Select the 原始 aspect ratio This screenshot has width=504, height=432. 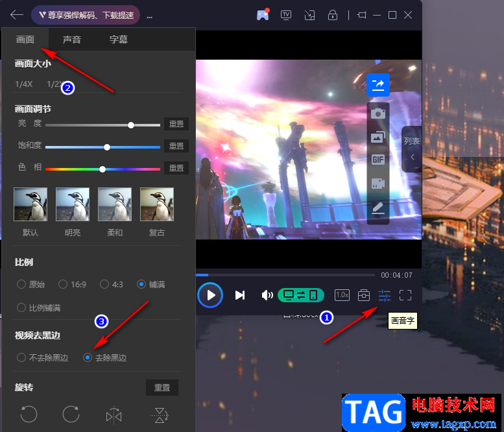31,285
